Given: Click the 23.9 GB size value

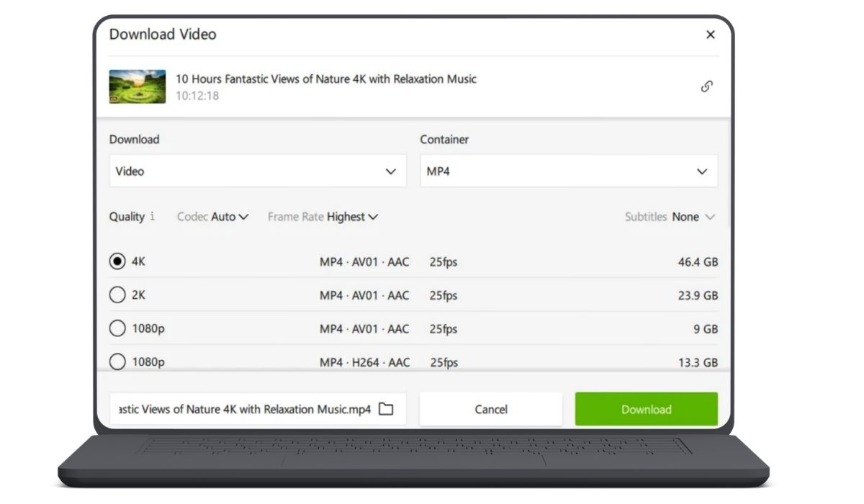Looking at the screenshot, I should coord(698,295).
